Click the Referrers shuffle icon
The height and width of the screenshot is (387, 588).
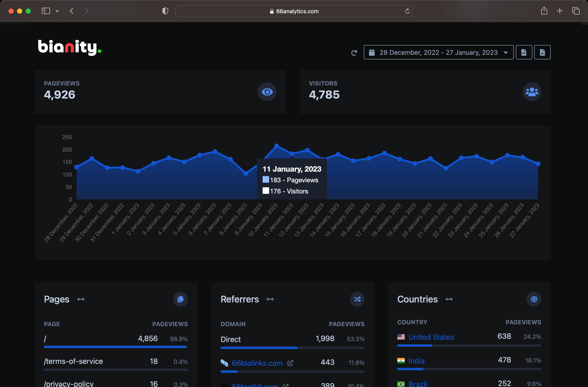click(357, 299)
